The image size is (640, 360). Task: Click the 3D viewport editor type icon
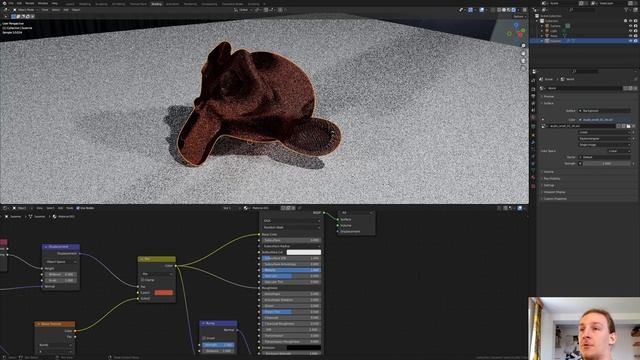pyautogui.click(x=6, y=10)
